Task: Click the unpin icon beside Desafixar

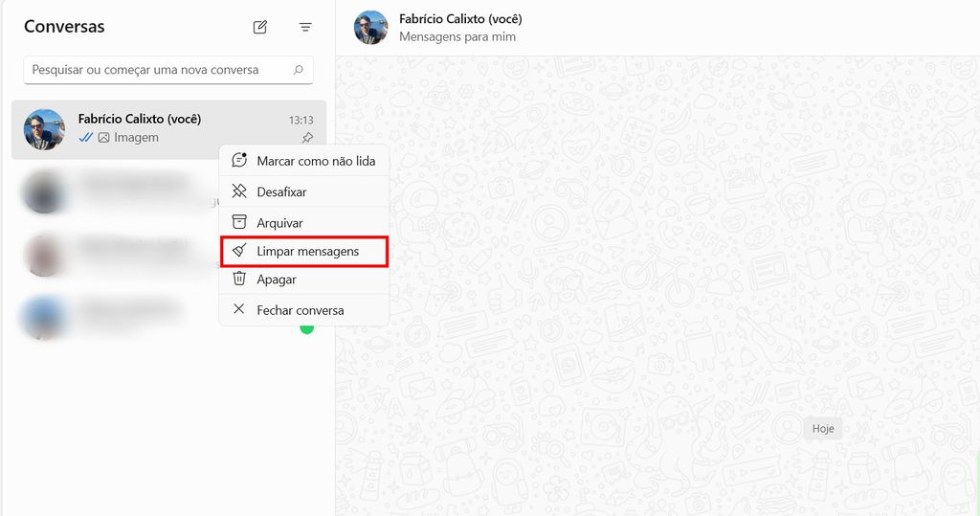Action: (239, 191)
